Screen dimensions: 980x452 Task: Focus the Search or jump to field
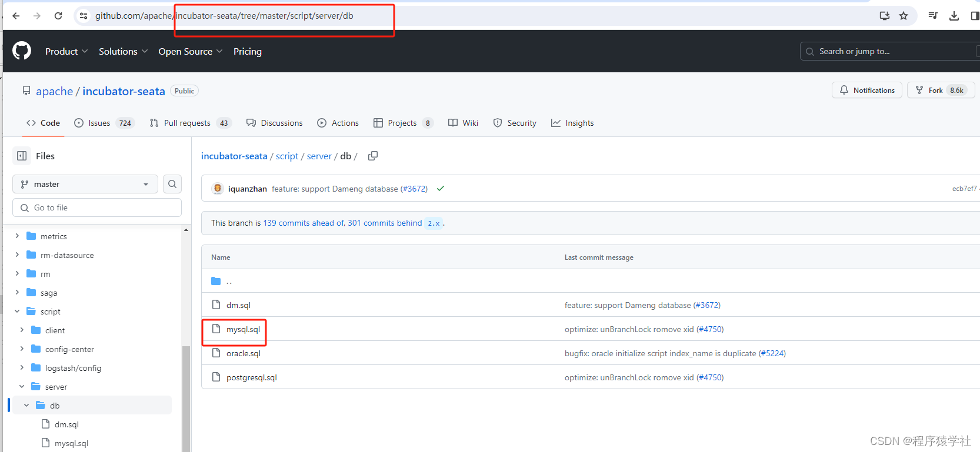coord(889,51)
